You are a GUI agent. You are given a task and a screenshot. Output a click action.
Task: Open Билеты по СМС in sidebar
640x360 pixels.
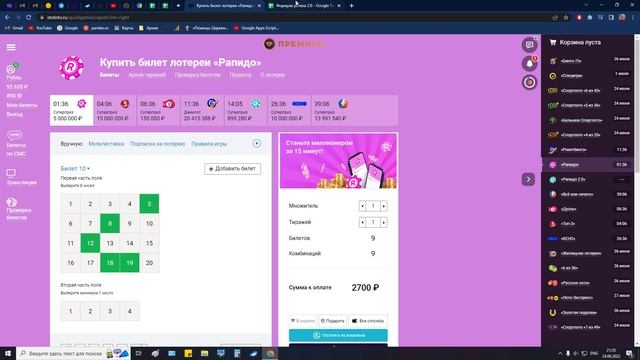click(16, 143)
